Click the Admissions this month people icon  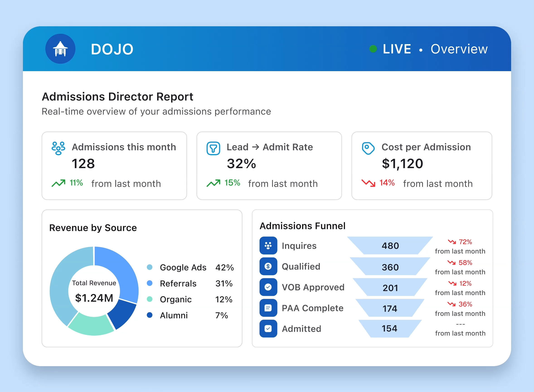point(58,148)
